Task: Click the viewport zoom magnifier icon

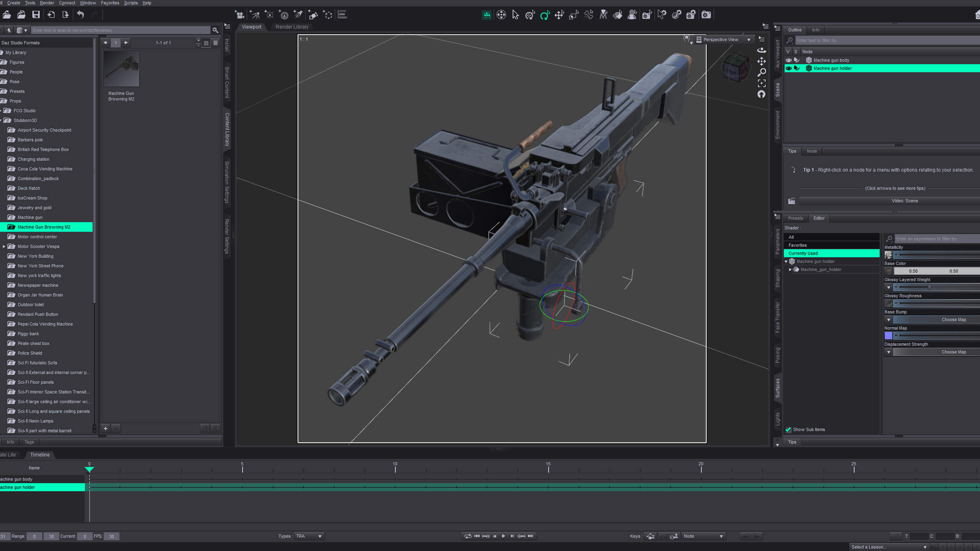Action: tap(761, 72)
